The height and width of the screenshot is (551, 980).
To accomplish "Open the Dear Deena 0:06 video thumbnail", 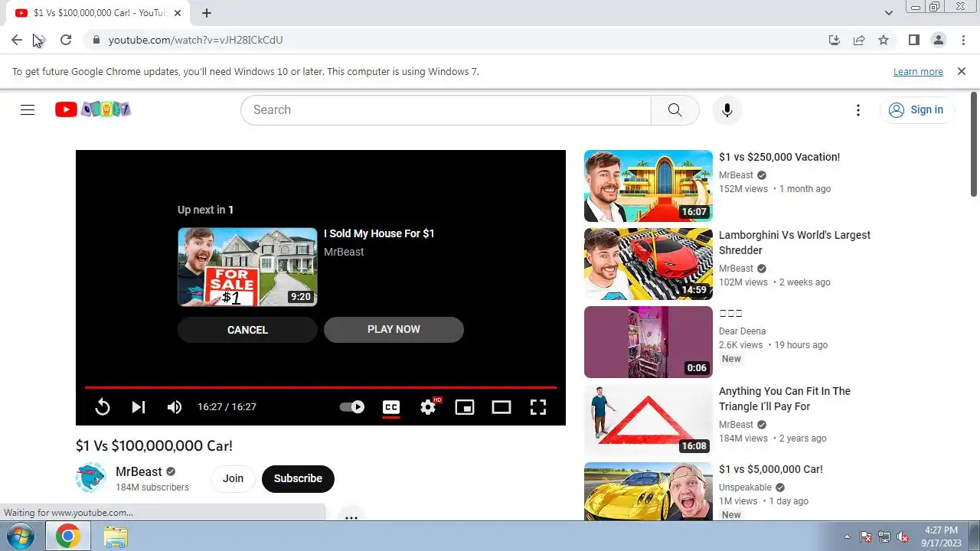I will coord(648,342).
